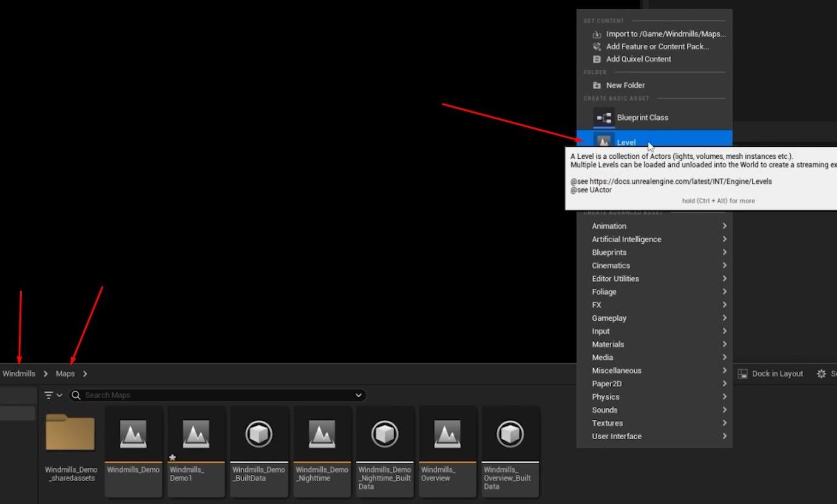Expand the Blueprints submenu
This screenshot has height=504, width=837.
coord(654,253)
